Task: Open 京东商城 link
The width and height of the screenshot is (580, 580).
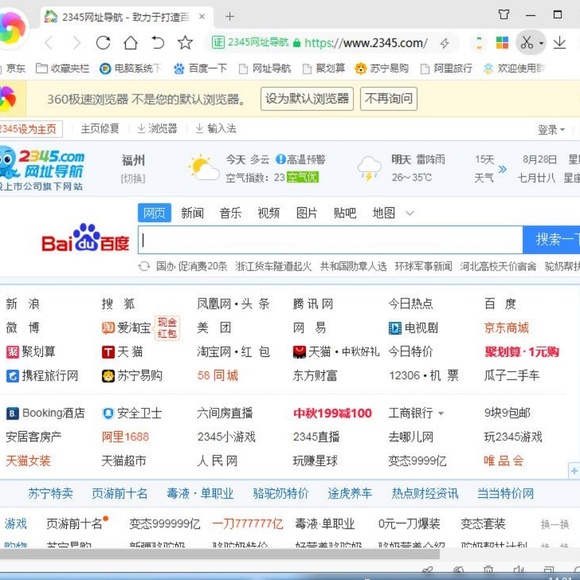Action: (506, 328)
